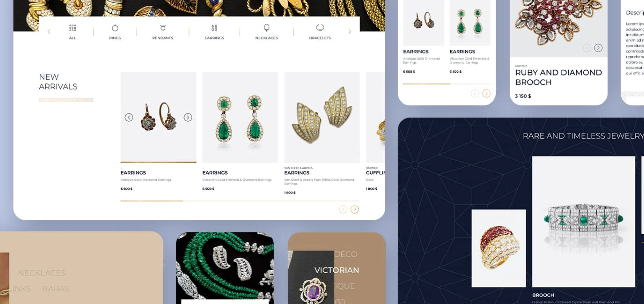Click NECKLACES in the beige menu

(42, 273)
